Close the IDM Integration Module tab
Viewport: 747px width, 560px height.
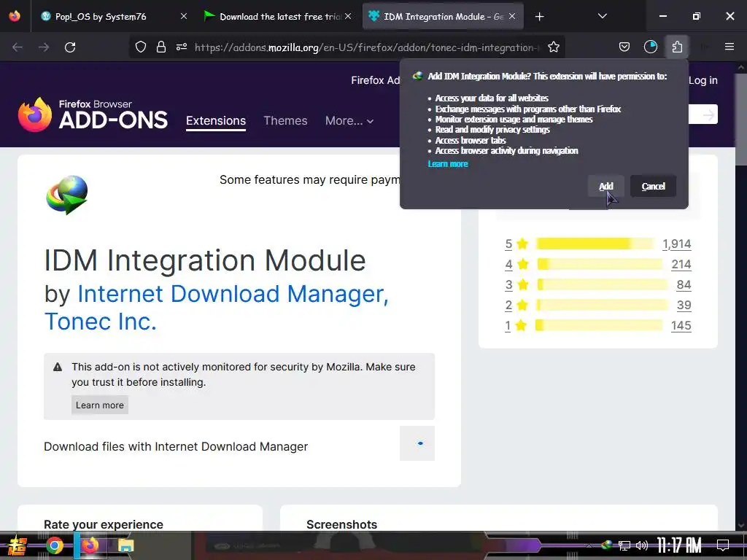pos(512,16)
